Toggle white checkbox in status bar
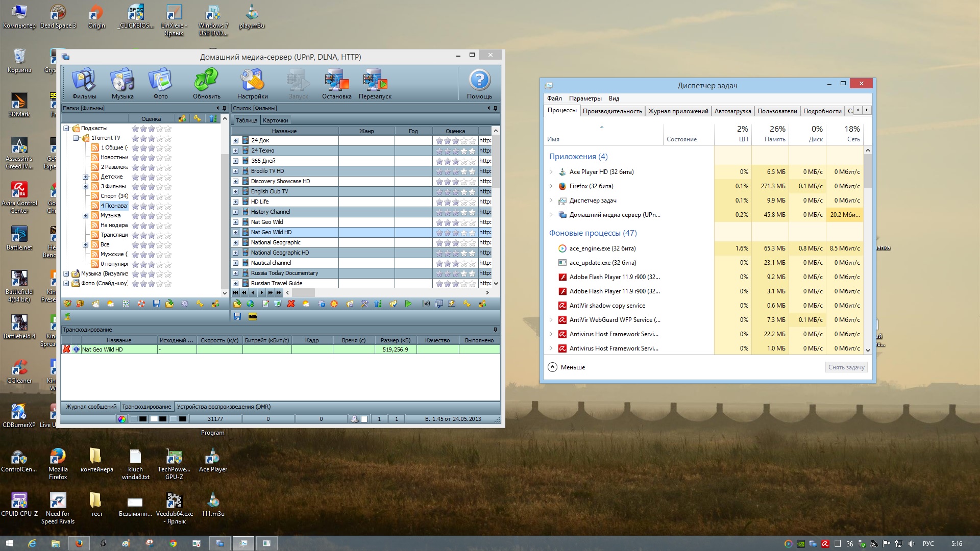980x551 pixels. click(x=364, y=419)
